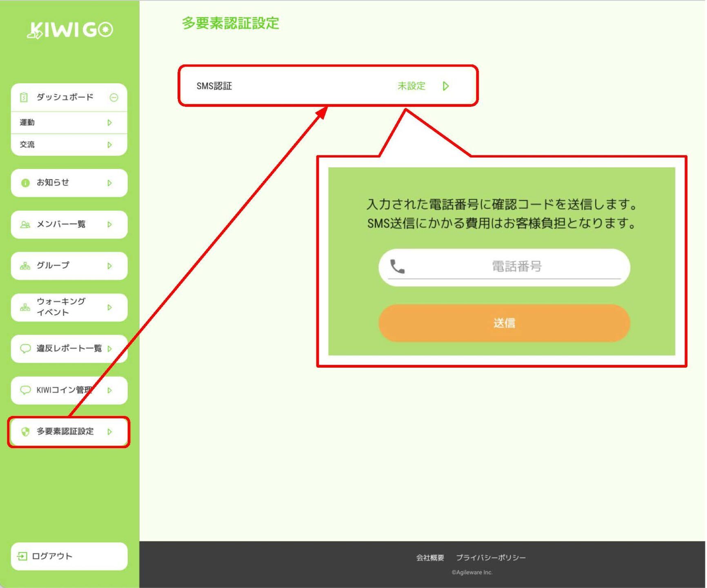Click the orange 送信 button
The height and width of the screenshot is (588, 707).
[505, 323]
